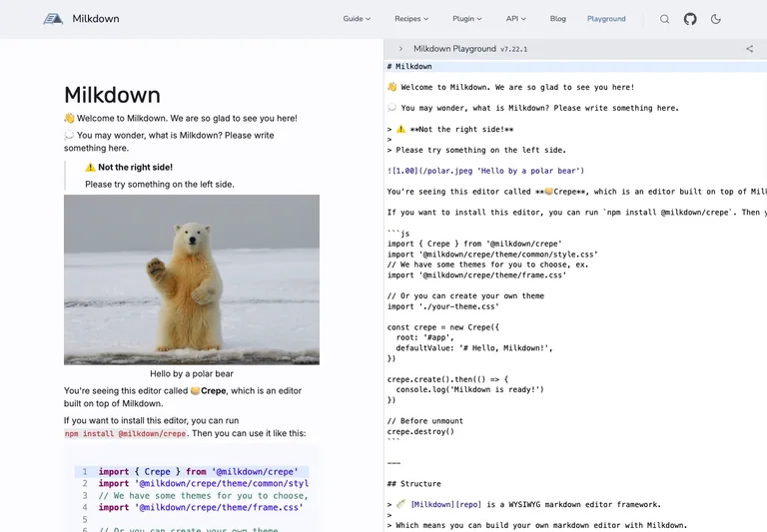Click the polar.jpeg image markdown line
The image size is (767, 532).
coord(485,171)
